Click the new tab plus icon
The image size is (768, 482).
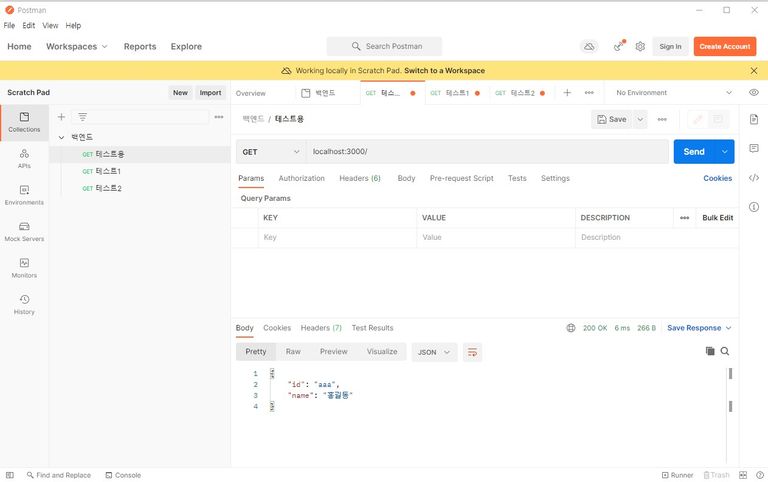pyautogui.click(x=567, y=93)
